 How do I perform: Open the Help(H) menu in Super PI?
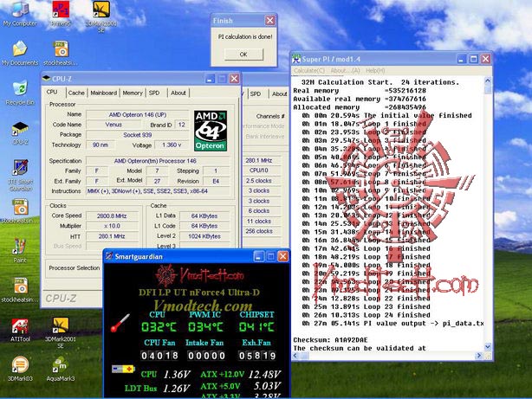[375, 70]
